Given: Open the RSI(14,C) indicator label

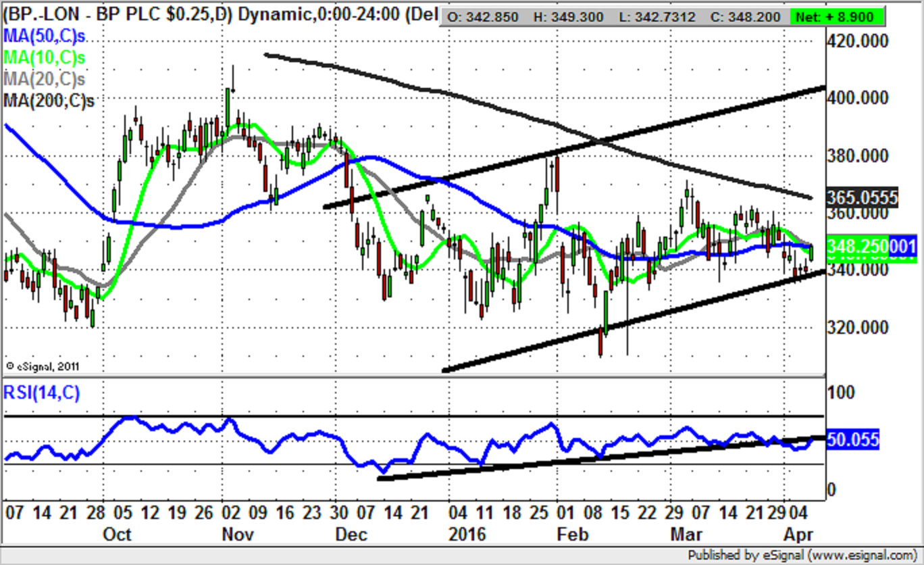Looking at the screenshot, I should (42, 393).
